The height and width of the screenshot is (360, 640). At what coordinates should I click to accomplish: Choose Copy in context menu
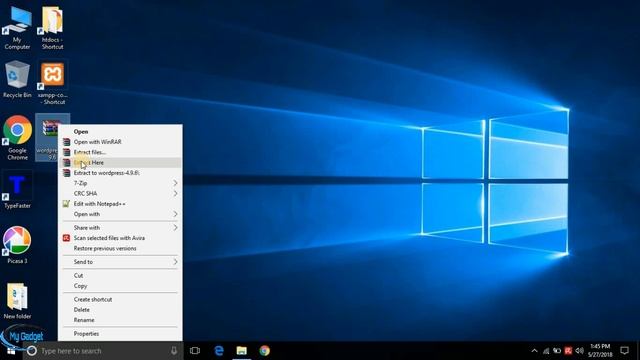[x=120, y=286]
